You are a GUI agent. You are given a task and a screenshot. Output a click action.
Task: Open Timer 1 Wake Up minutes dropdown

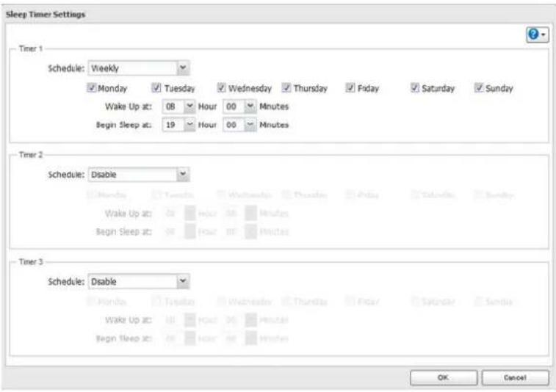pyautogui.click(x=239, y=106)
